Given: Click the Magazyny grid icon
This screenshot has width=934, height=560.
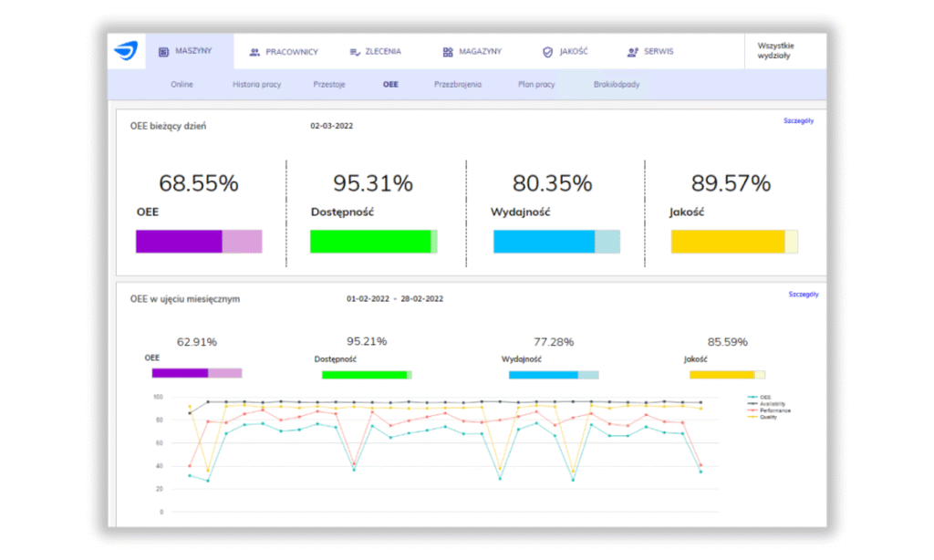Looking at the screenshot, I should (x=448, y=52).
